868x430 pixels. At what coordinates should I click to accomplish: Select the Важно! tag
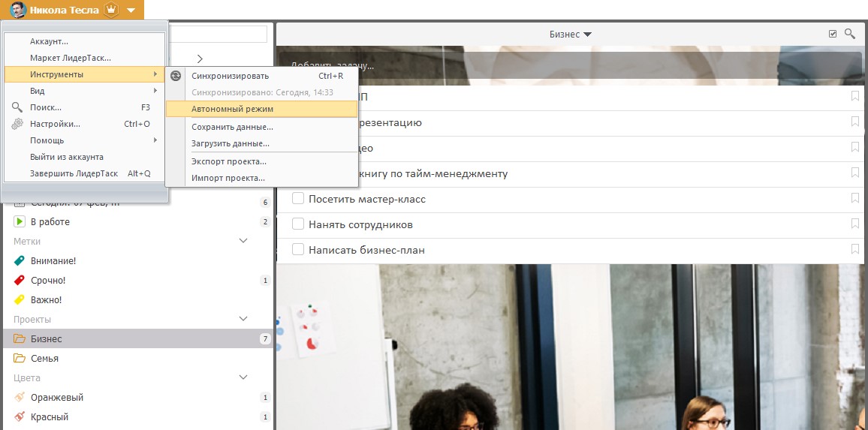[137, 300]
